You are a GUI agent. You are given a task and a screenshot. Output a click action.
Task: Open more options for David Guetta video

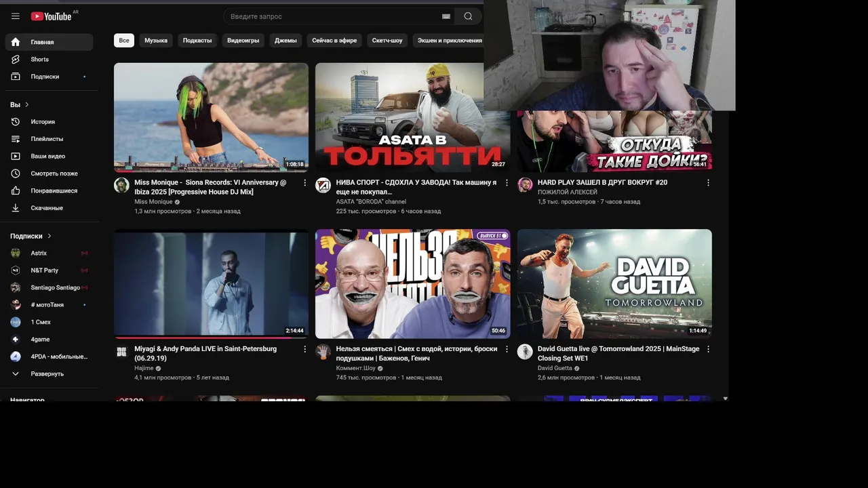[x=708, y=349]
